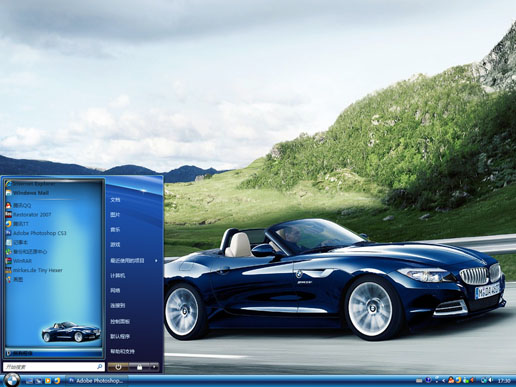Expand the recent items submenu arrow
The height and width of the screenshot is (387, 516).
point(156,261)
